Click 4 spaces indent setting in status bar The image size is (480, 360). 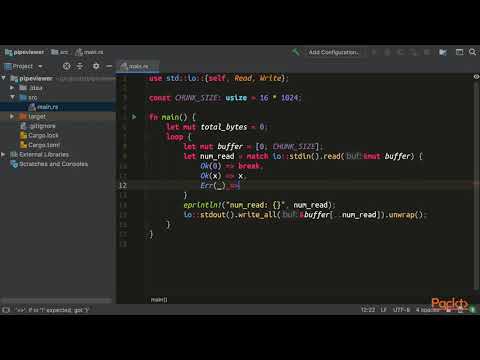click(x=428, y=310)
